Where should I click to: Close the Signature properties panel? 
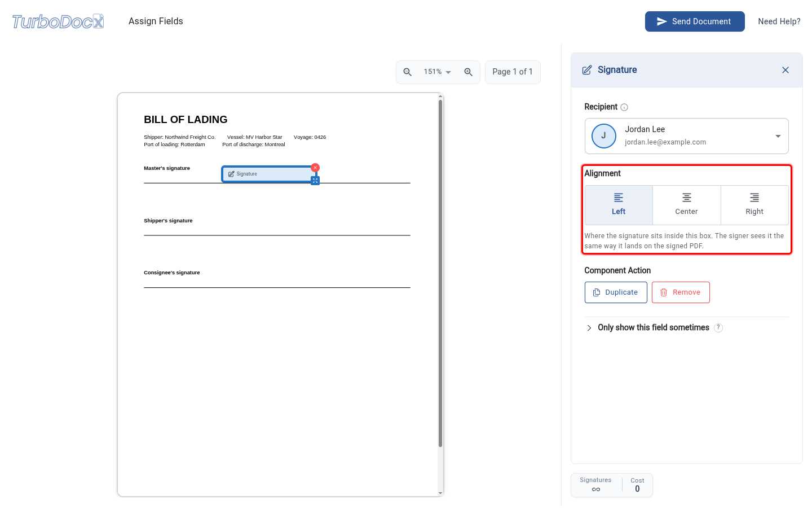pos(785,70)
